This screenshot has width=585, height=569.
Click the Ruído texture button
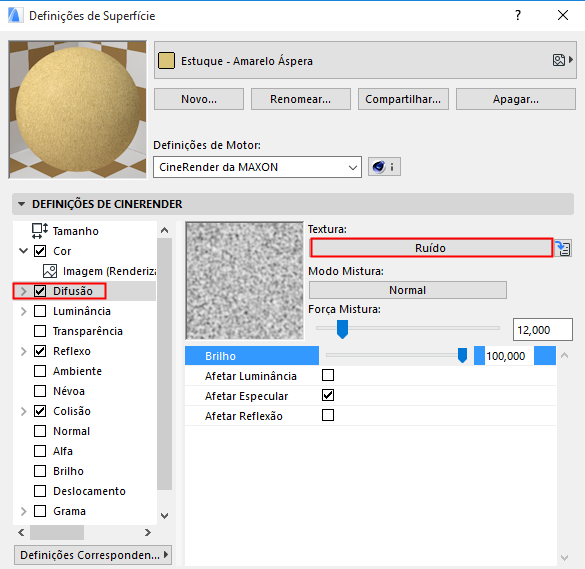[431, 248]
